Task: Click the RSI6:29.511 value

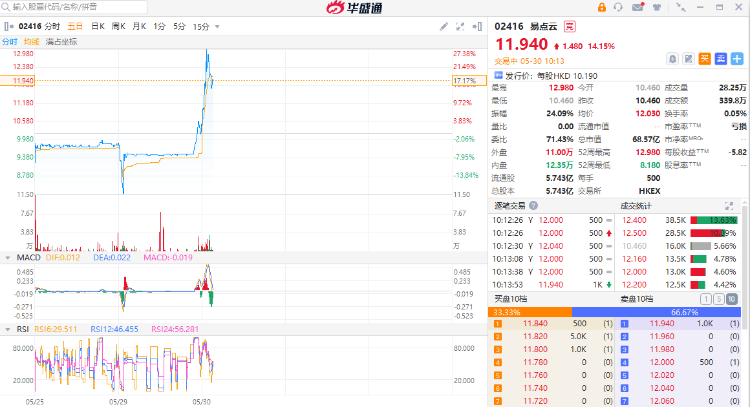Action: coord(55,330)
